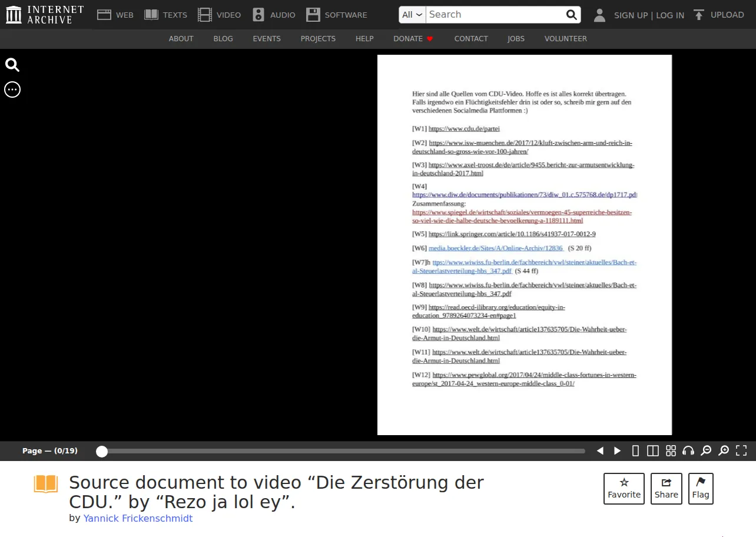Open the W9 read.oecd-ilibrary.org link
The image size is (756, 537).
[x=489, y=311]
